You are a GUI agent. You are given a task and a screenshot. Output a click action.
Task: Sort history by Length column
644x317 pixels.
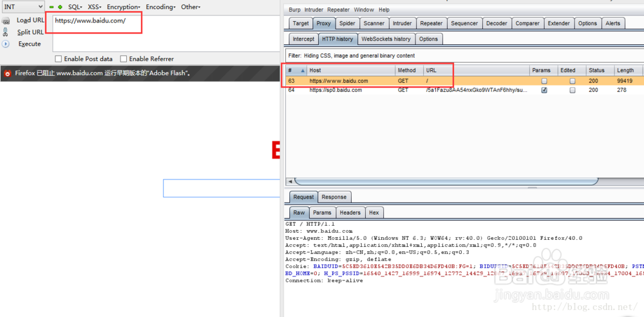point(629,70)
